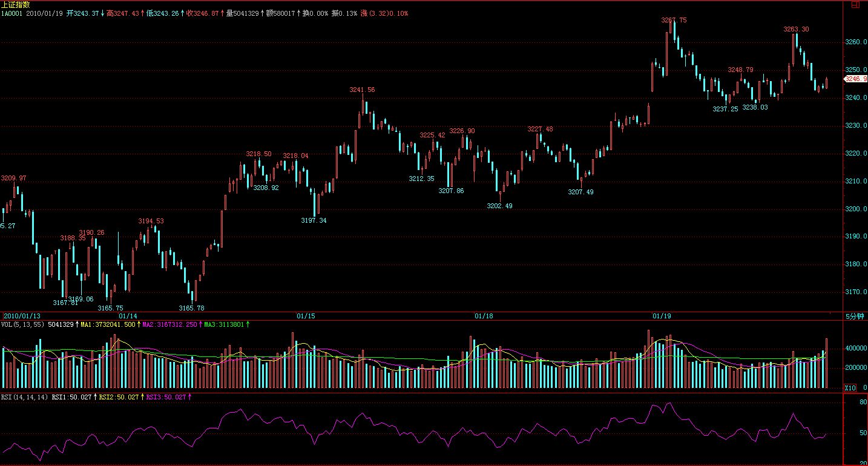Click the amplitude value 振0.13%
The height and width of the screenshot is (466, 868).
pos(345,13)
